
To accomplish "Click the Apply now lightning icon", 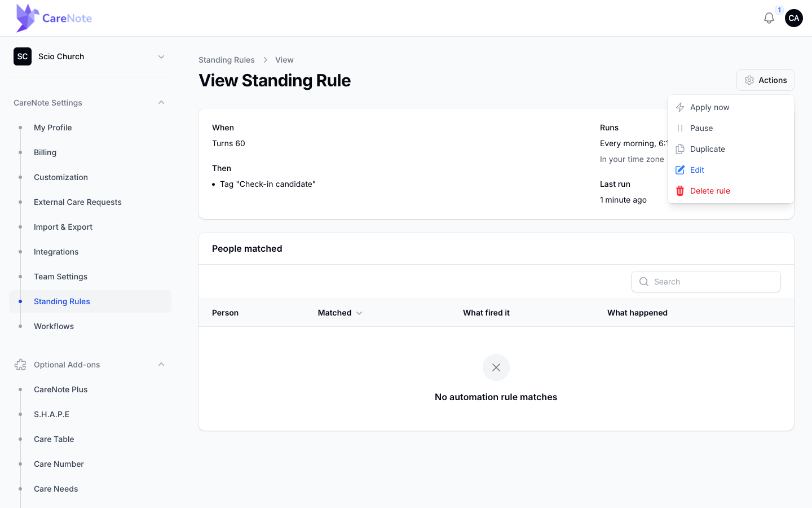I will tap(680, 107).
